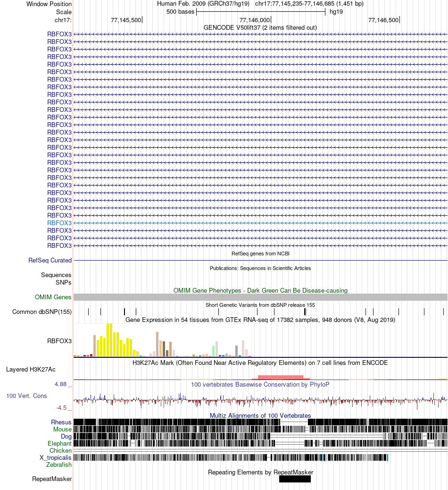
Task: Click the Elephant alignment label
Action: pyautogui.click(x=59, y=444)
